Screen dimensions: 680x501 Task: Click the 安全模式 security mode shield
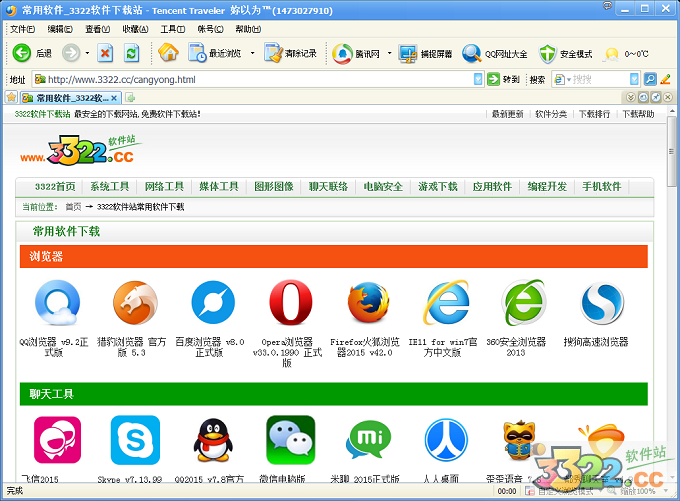[566, 53]
